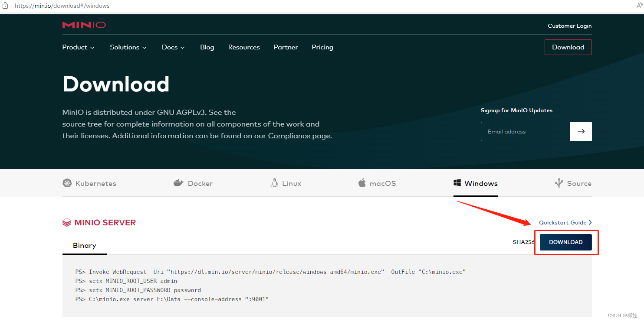Submit email via the arrow icon
644x322 pixels.
(x=581, y=131)
